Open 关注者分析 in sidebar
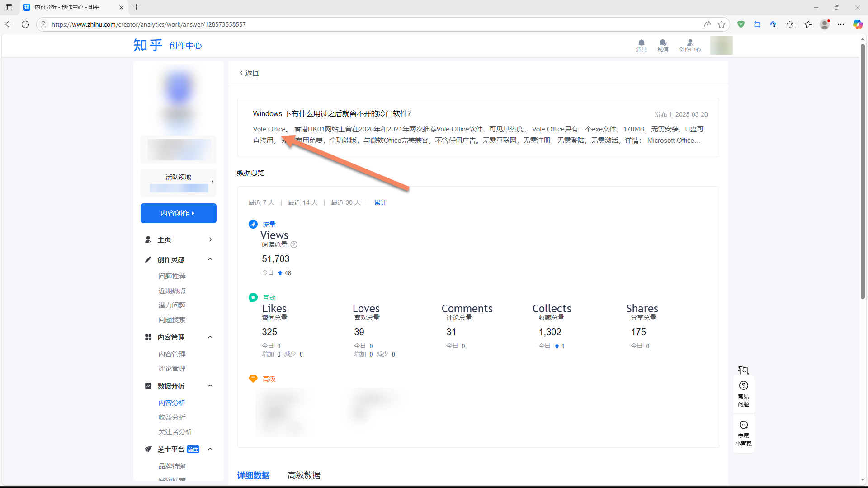 [x=175, y=432]
